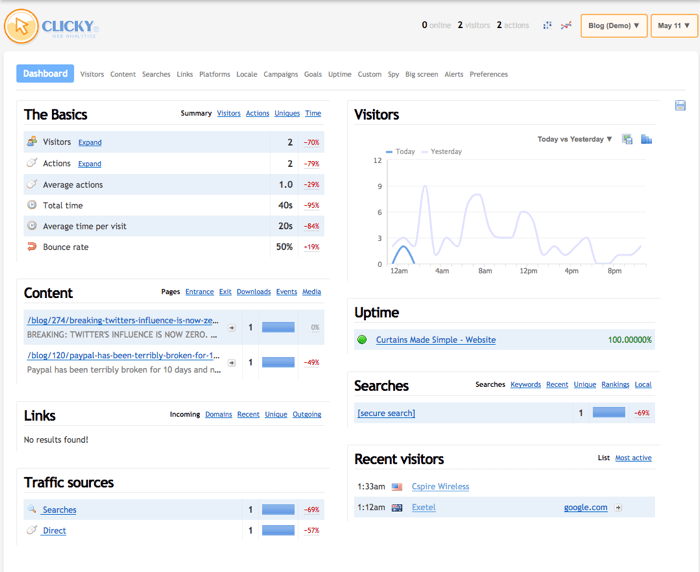Switch The Basics to Uniques view
Image resolution: width=700 pixels, height=572 pixels.
pyautogui.click(x=287, y=113)
